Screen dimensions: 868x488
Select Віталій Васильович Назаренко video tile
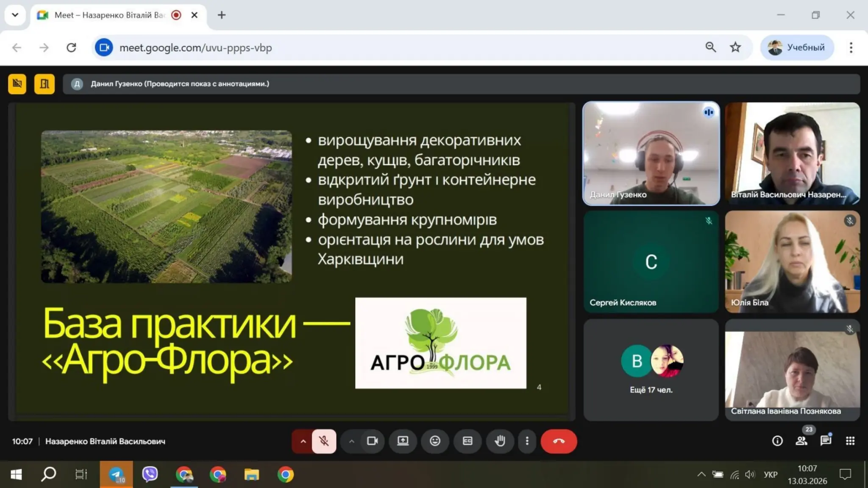792,153
